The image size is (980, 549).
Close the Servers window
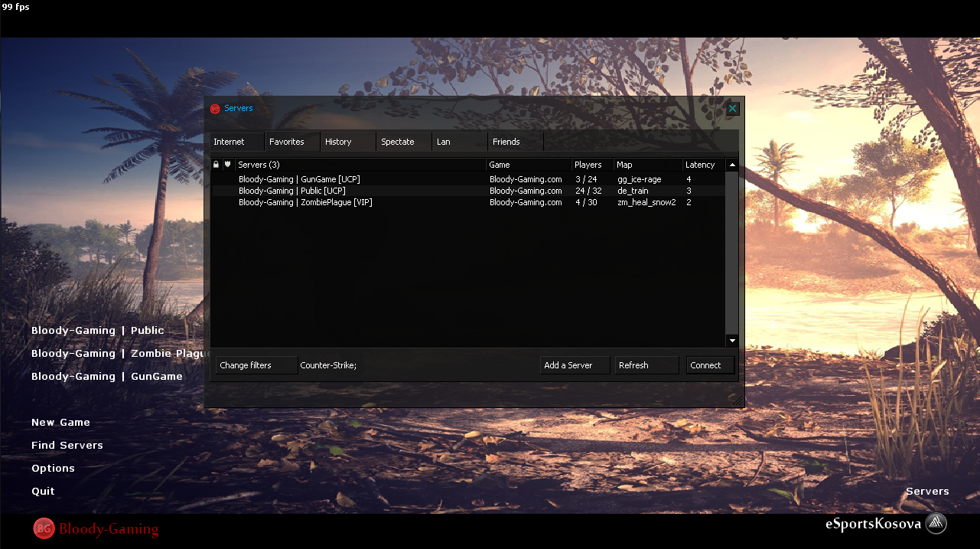[x=732, y=109]
